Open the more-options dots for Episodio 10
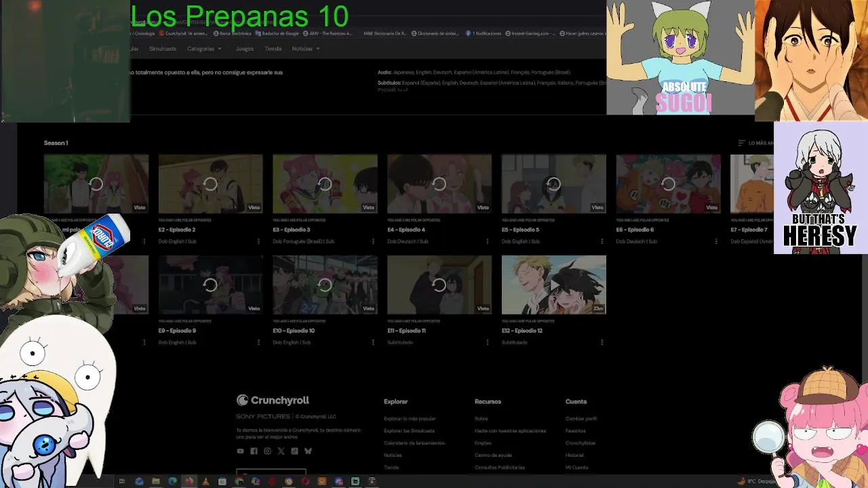868x488 pixels. click(373, 342)
